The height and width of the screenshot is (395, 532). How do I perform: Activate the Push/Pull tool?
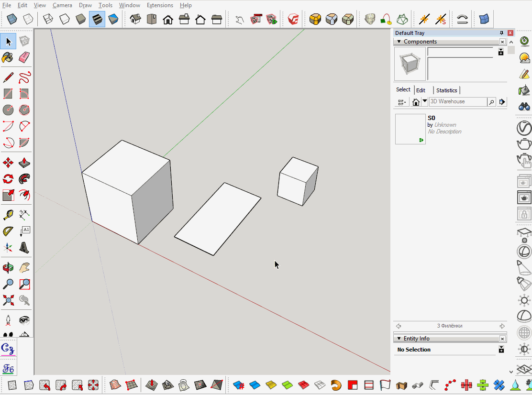[x=23, y=162]
